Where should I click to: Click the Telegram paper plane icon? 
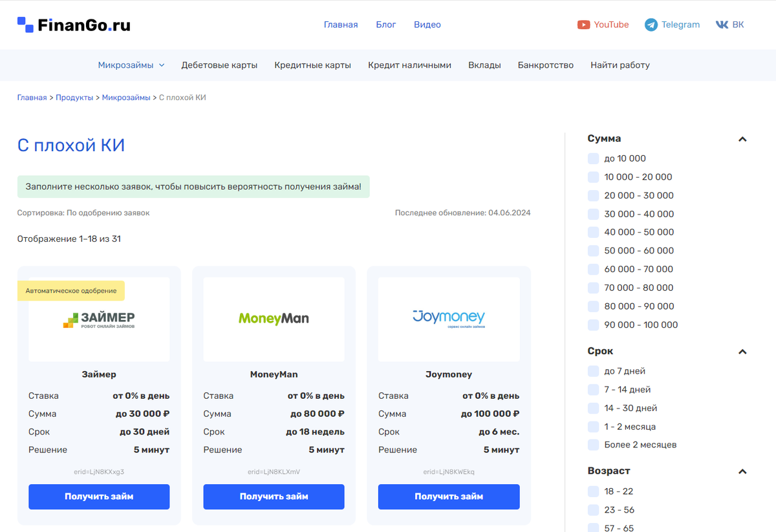[x=651, y=25]
